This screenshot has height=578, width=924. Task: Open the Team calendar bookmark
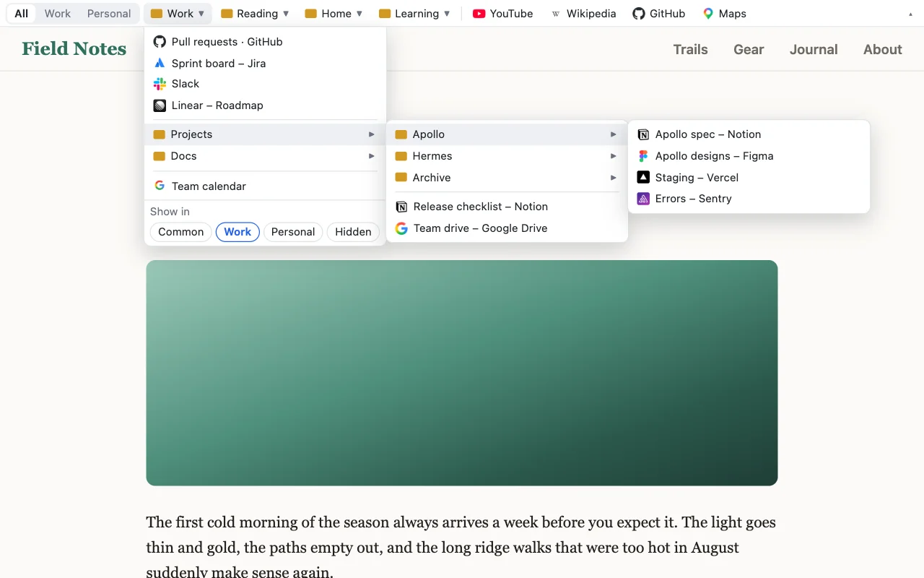tap(266, 186)
